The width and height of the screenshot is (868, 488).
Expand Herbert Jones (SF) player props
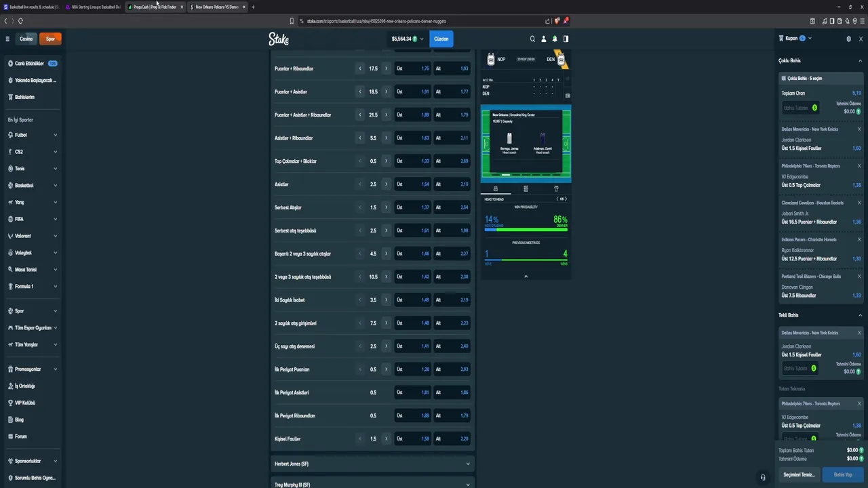click(372, 464)
